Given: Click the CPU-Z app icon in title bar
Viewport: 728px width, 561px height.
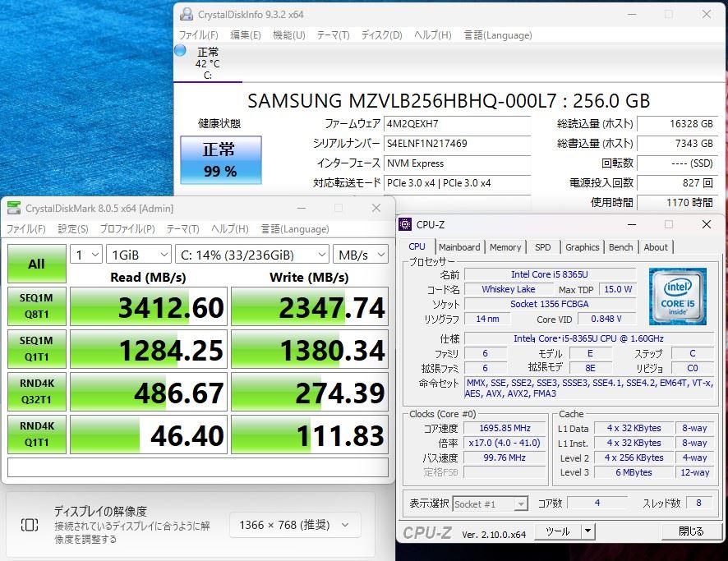Looking at the screenshot, I should [x=405, y=224].
